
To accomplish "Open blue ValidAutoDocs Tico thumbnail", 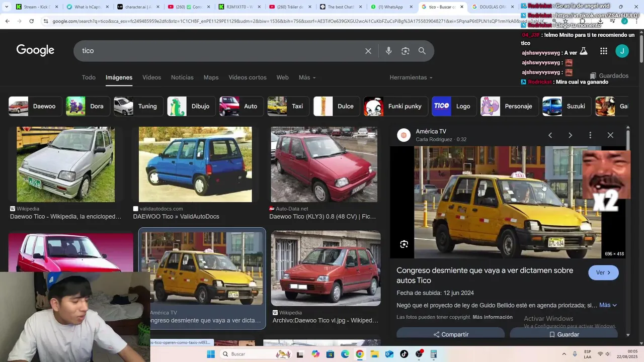I will pyautogui.click(x=195, y=164).
